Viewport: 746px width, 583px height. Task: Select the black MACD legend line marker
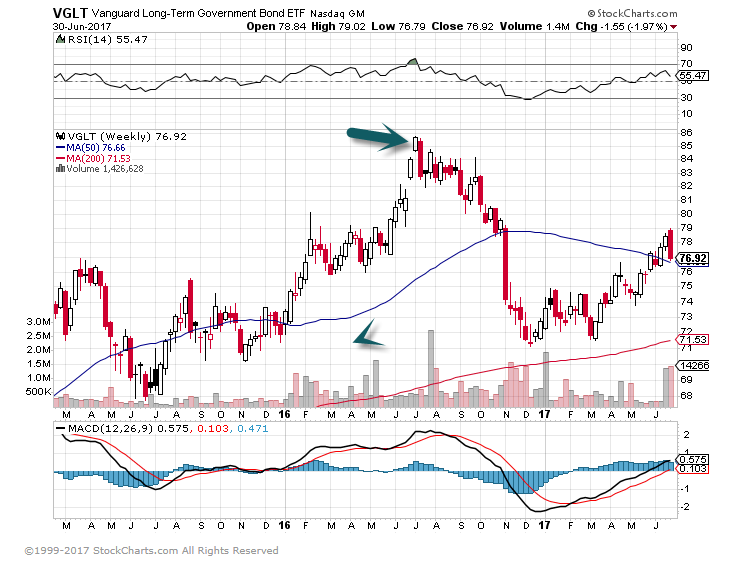point(60,428)
